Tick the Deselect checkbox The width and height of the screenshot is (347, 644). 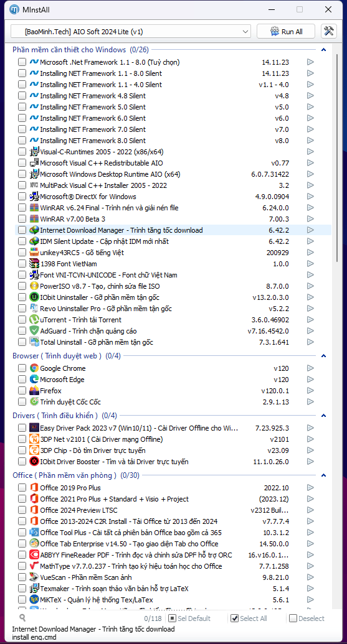click(x=293, y=618)
